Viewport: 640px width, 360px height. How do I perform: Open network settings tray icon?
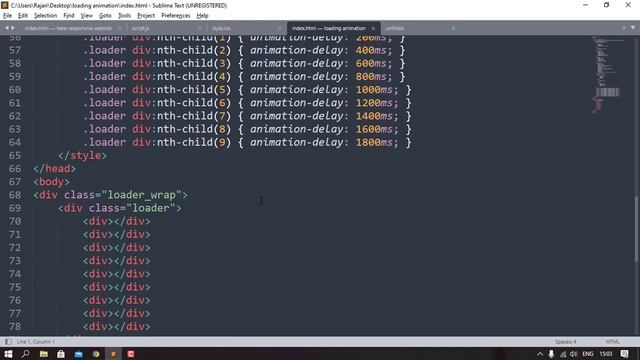[563, 354]
